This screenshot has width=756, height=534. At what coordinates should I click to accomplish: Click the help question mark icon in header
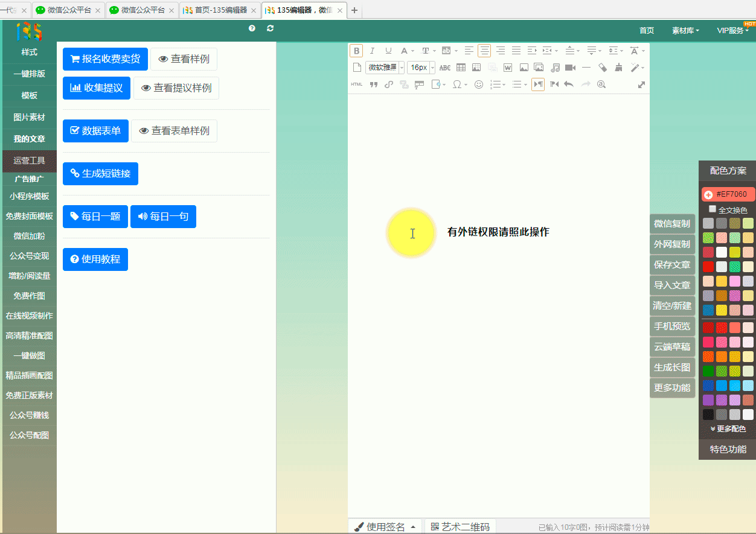coord(252,28)
